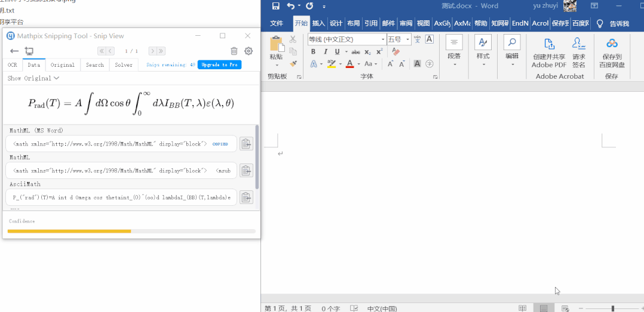Copy AsciiMath result to clipboard
644x312 pixels.
246,197
